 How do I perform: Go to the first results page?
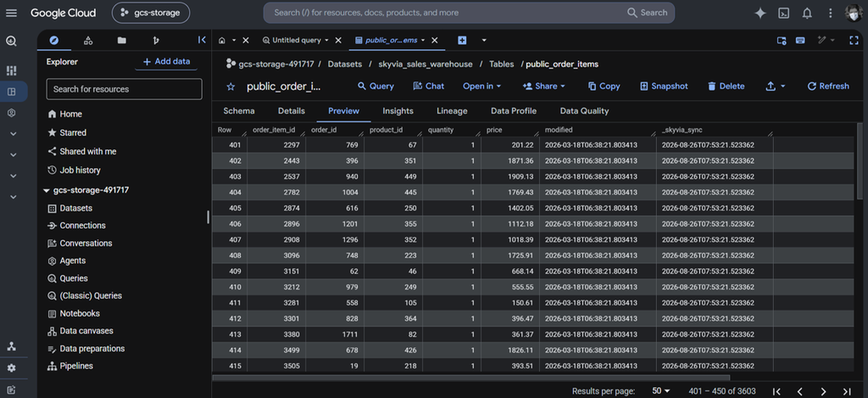click(776, 391)
